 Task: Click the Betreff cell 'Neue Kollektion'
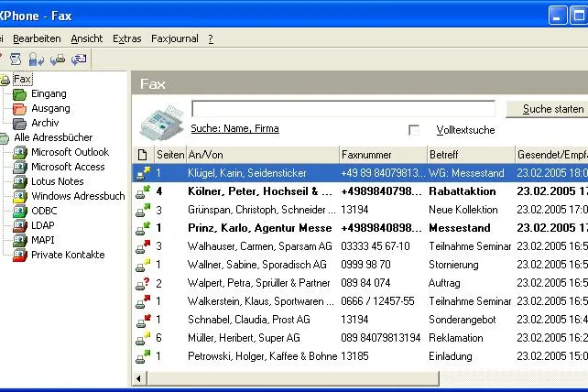tap(463, 210)
